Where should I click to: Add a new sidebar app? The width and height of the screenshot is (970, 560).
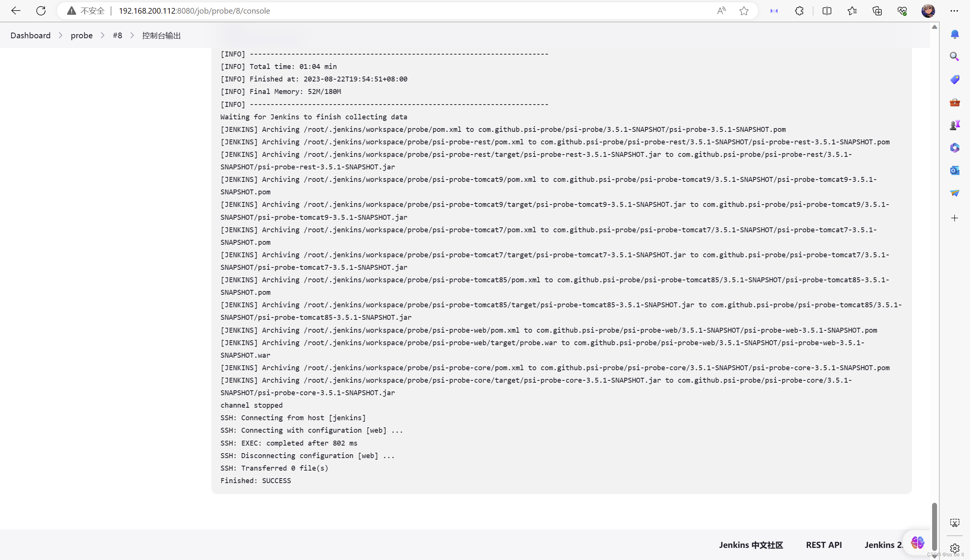tap(954, 218)
